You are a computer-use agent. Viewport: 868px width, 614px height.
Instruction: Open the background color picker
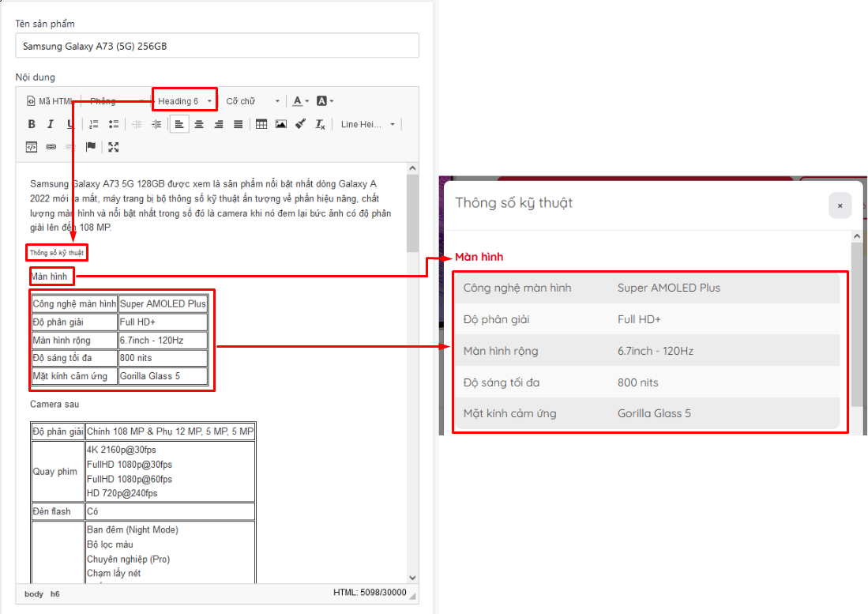pos(325,101)
